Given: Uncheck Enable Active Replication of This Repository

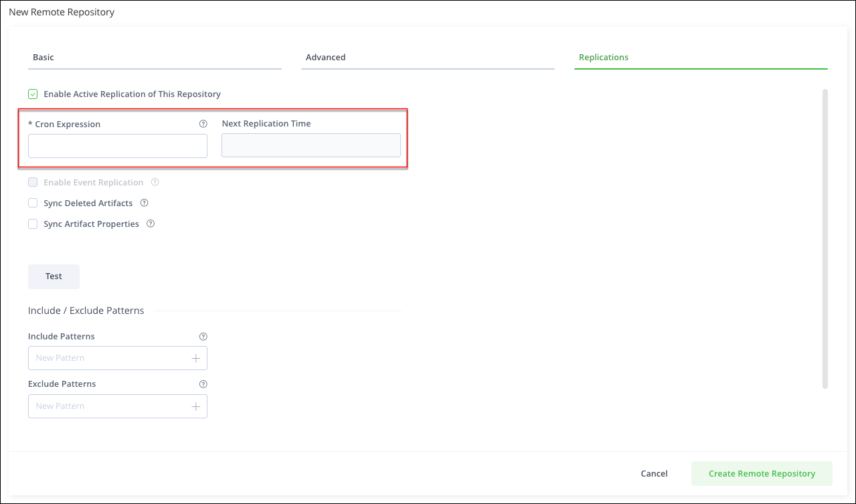Looking at the screenshot, I should point(33,94).
